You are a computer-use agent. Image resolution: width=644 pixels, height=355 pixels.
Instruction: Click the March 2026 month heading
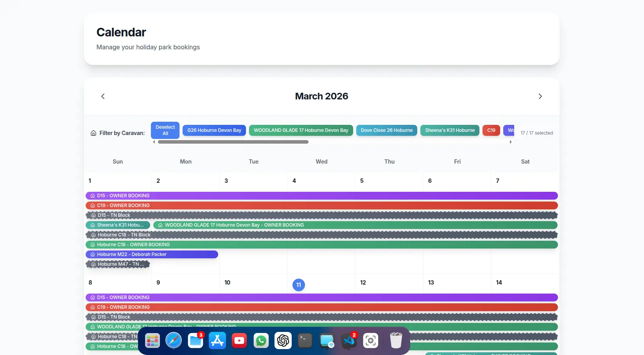tap(321, 96)
